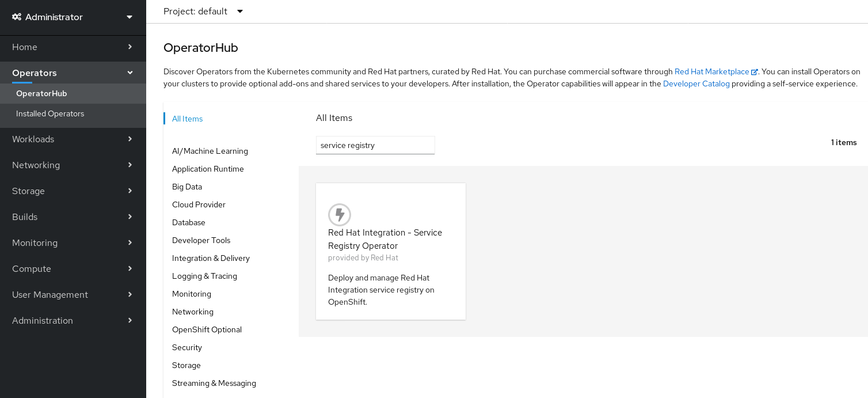Click the service registry search field

click(x=375, y=145)
